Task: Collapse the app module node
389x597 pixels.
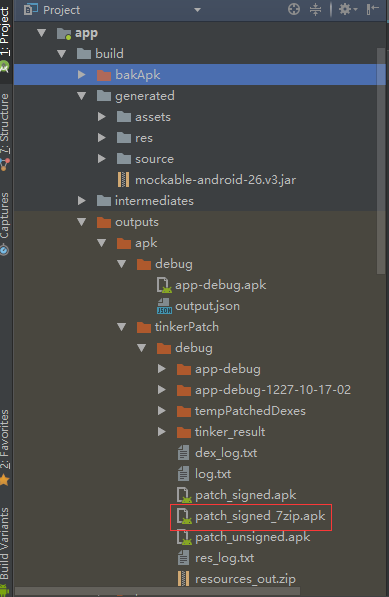Action: pos(41,33)
